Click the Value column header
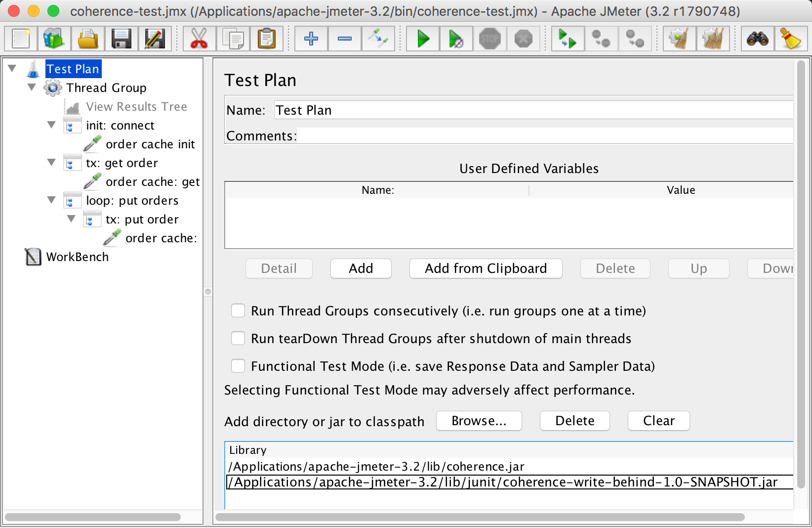The height and width of the screenshot is (528, 812). coord(661,190)
